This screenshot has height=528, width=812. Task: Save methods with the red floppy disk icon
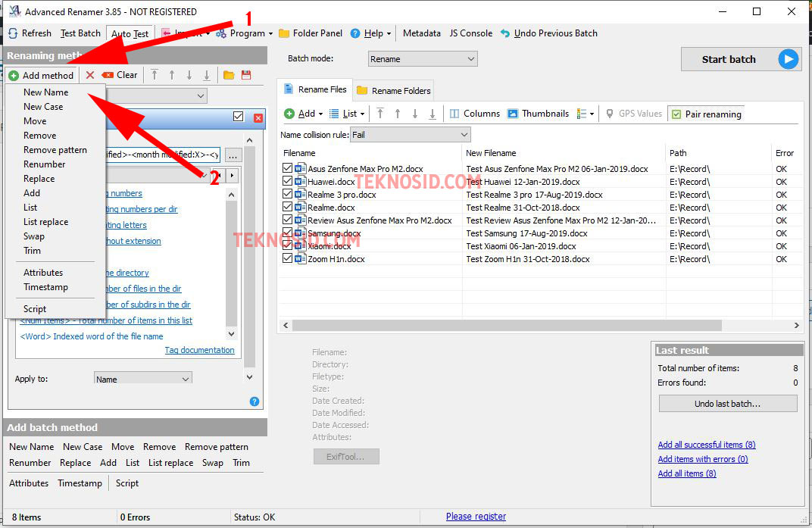(x=246, y=75)
